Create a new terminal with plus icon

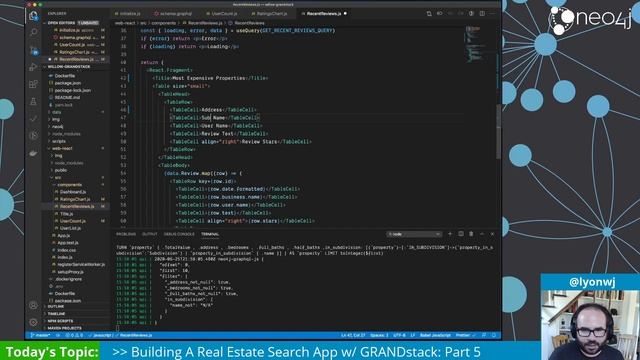pyautogui.click(x=450, y=234)
